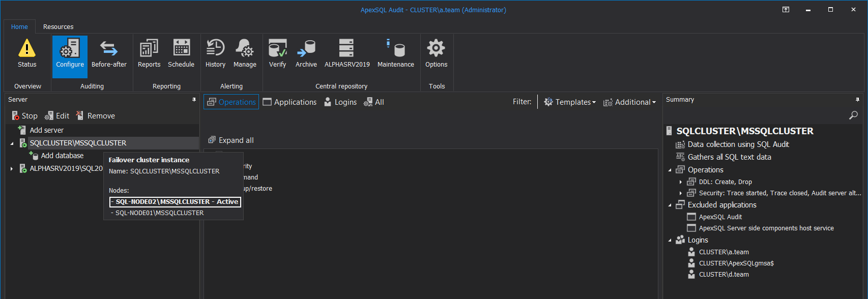The image size is (868, 299).
Task: Open the Templates dropdown
Action: [570, 102]
